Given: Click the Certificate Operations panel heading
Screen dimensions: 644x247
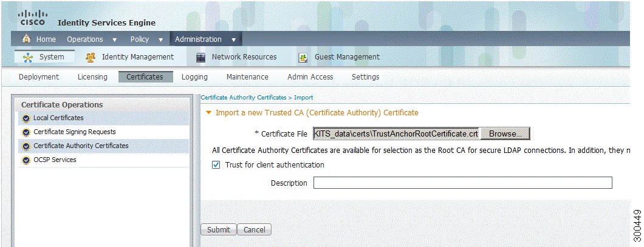Looking at the screenshot, I should click(x=62, y=104).
